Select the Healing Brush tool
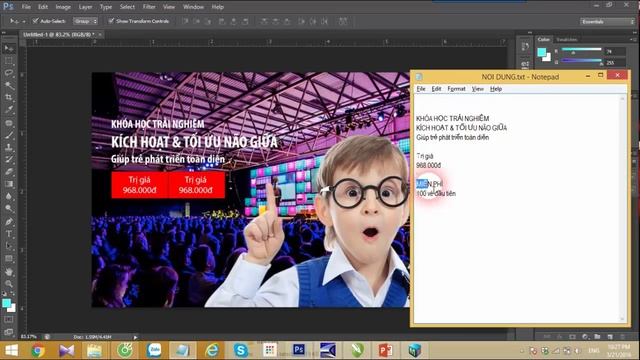 (9, 122)
